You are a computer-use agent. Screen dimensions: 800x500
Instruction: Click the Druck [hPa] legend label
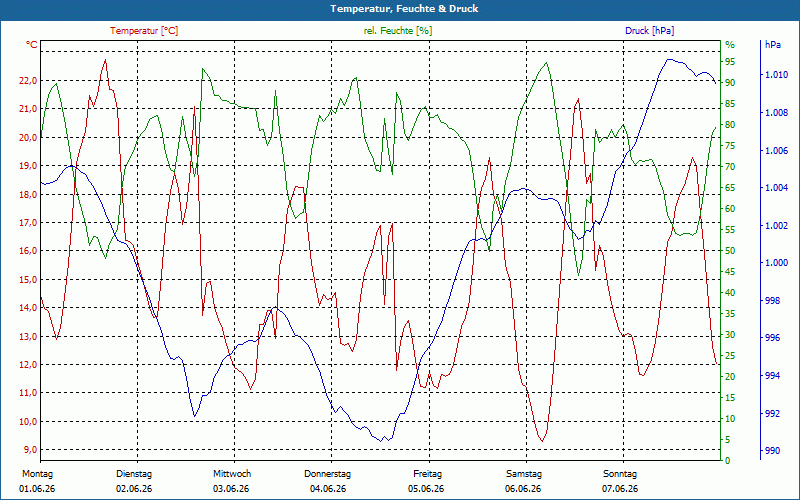[x=649, y=31]
